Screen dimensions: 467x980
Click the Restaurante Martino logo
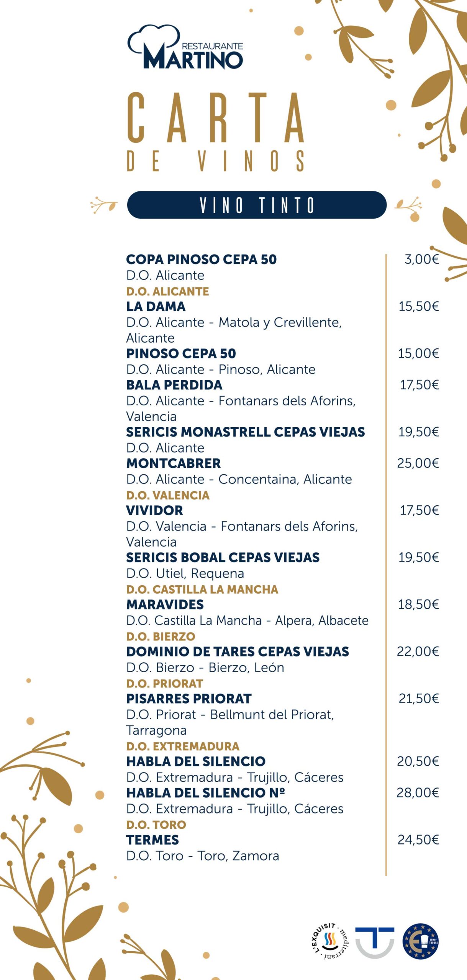pyautogui.click(x=185, y=47)
